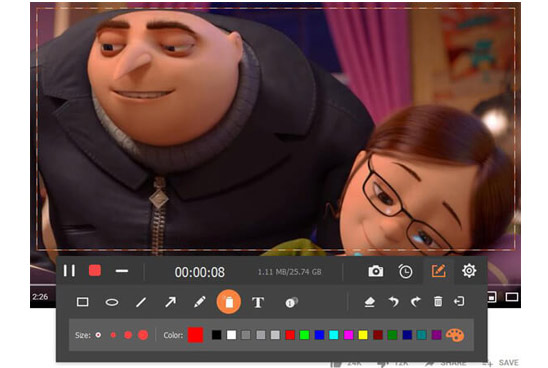Pick the blue color swatch

coord(319,335)
